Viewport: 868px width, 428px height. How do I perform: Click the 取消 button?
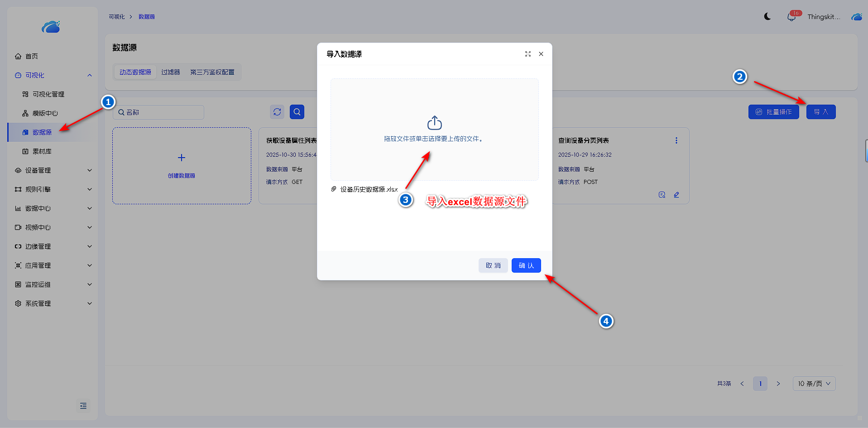pyautogui.click(x=493, y=265)
